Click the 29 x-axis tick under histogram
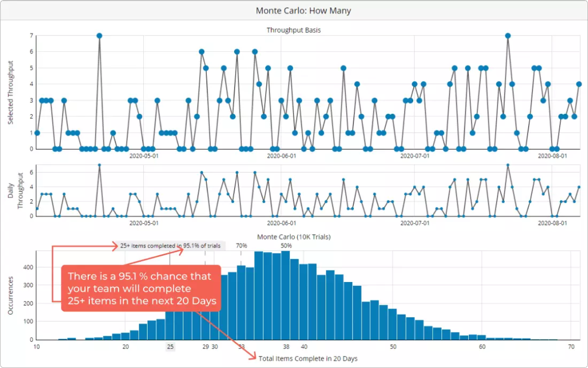Screen dimensions: 588x368 [205, 347]
